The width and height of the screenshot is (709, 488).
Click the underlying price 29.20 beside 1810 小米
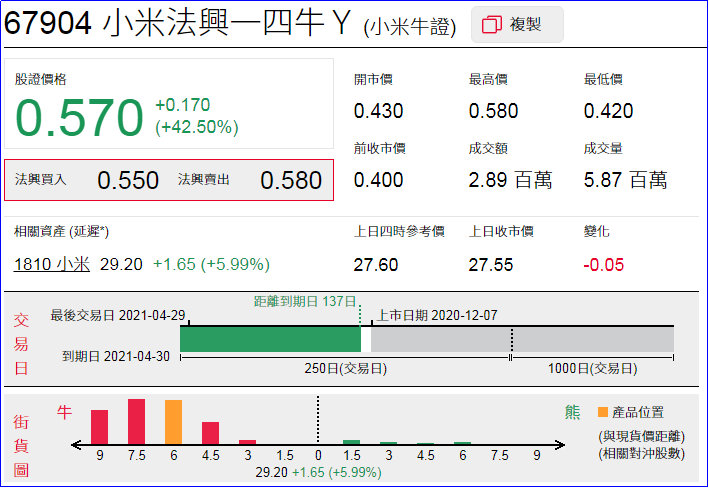point(121,264)
